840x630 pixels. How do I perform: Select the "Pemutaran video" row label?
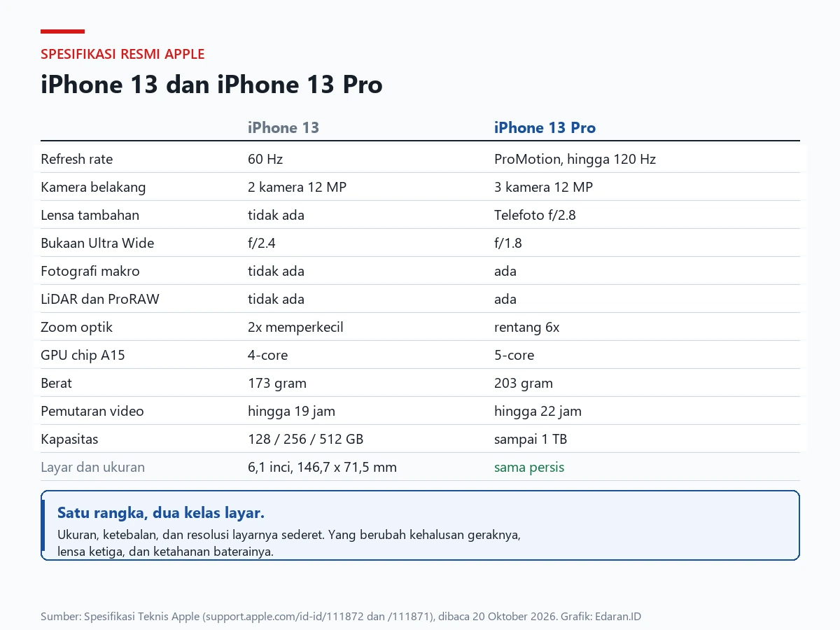click(x=92, y=411)
